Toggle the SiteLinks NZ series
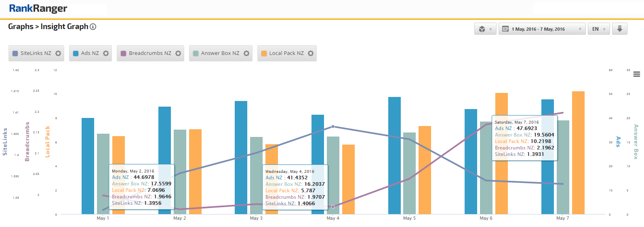This screenshot has height=227, width=644. click(36, 53)
